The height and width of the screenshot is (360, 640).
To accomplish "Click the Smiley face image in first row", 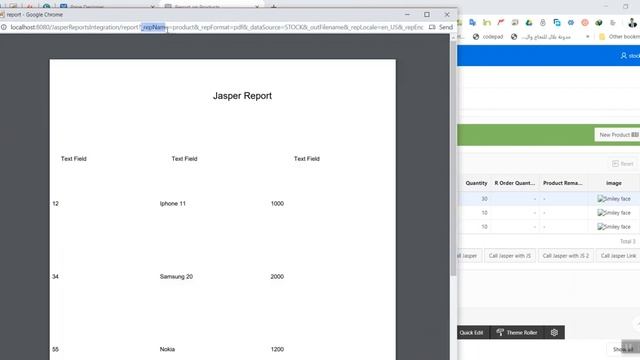I will point(614,199).
